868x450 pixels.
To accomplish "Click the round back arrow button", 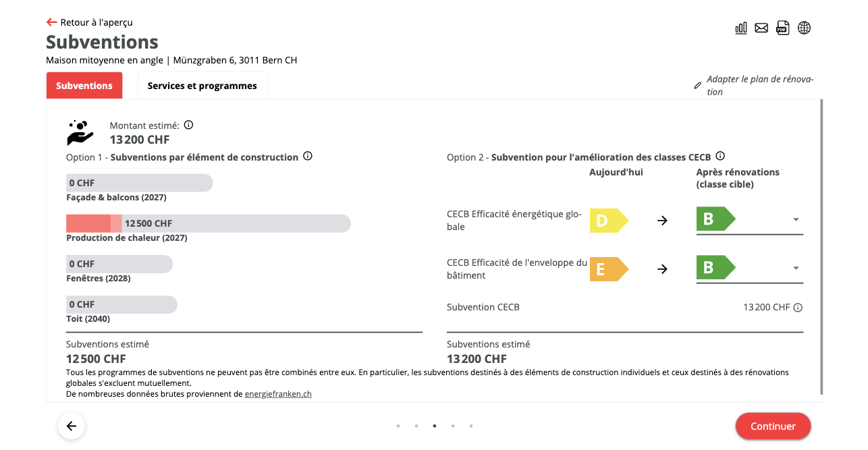I will (x=72, y=426).
